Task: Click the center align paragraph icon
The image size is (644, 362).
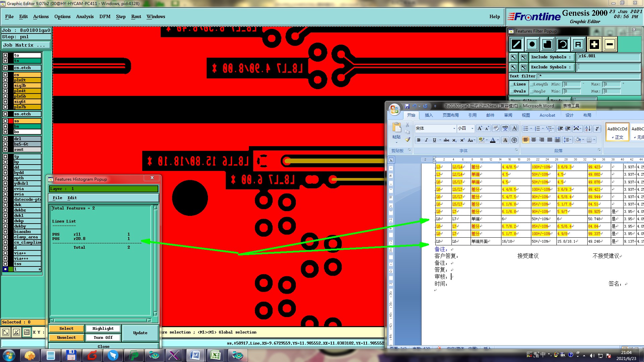Action: pyautogui.click(x=534, y=140)
